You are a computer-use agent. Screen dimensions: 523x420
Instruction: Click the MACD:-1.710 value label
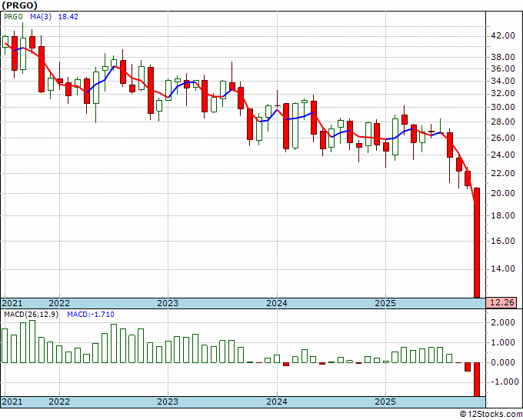(91, 315)
